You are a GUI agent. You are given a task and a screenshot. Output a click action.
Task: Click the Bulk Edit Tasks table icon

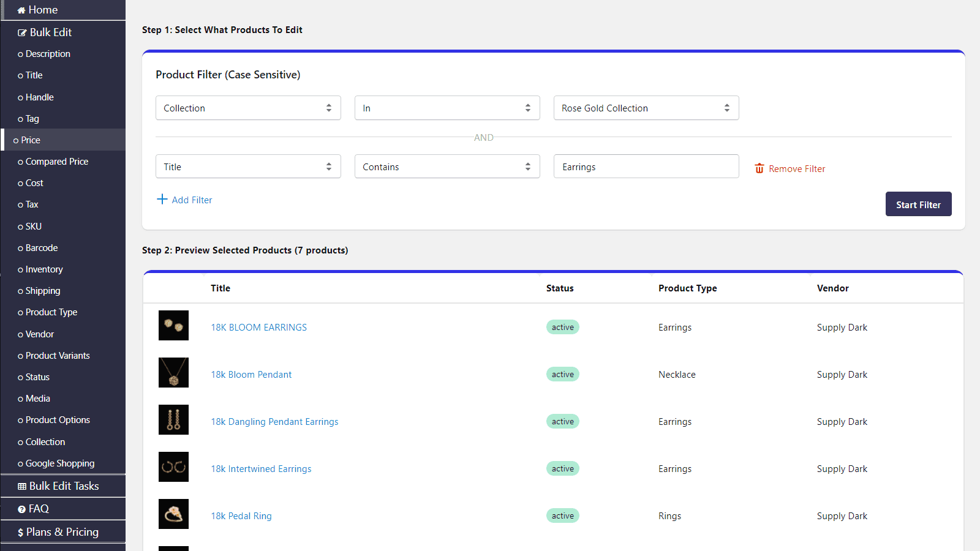(22, 487)
